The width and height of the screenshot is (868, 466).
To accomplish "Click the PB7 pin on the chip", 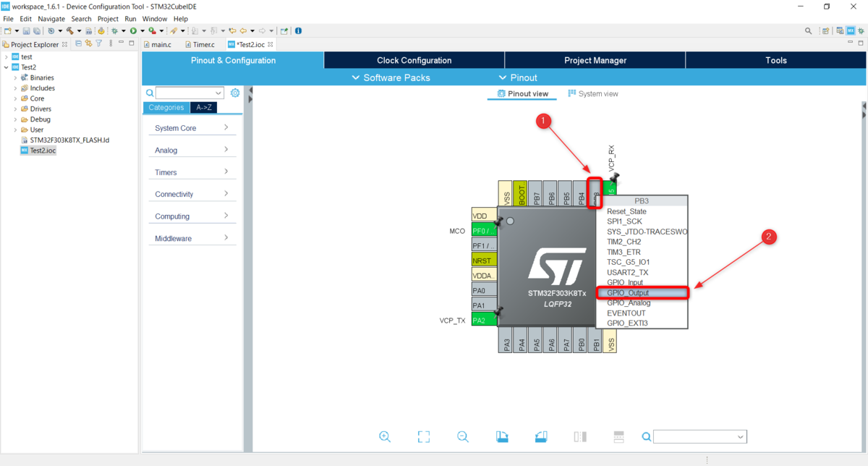I will pos(536,194).
